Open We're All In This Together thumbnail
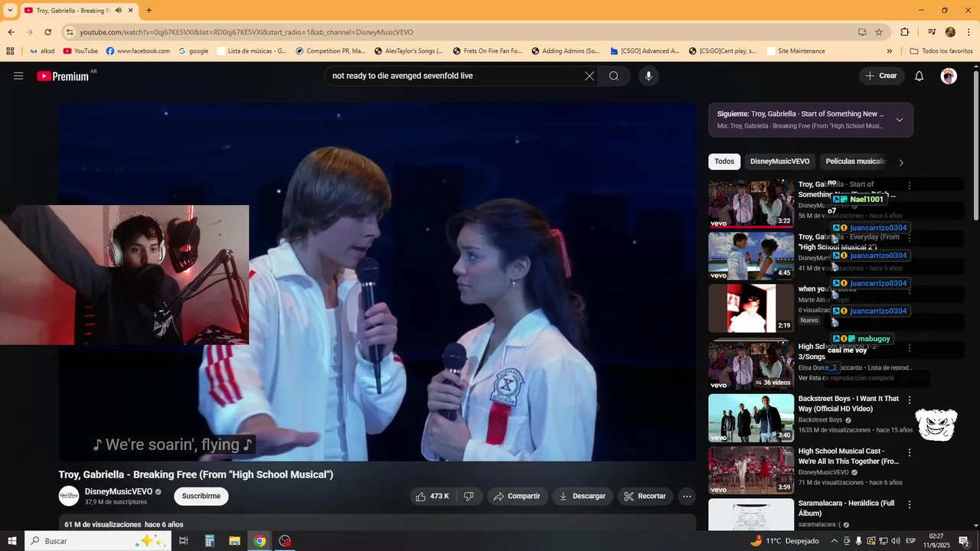Viewport: 980px width, 551px height. (751, 470)
